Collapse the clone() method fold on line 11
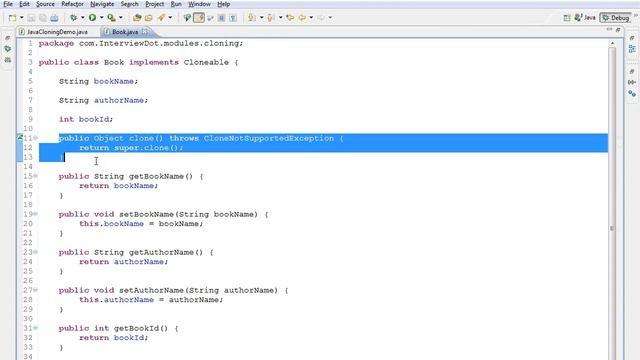Viewport: 640px width, 360px height. pos(36,138)
